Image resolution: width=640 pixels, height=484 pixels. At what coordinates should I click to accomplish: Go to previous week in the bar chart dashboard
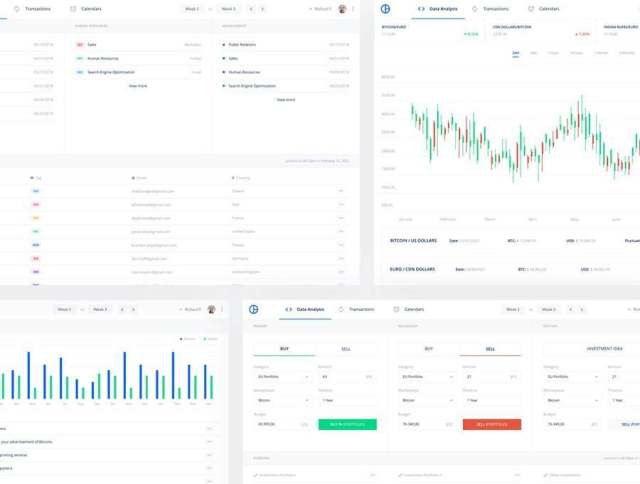click(122, 309)
